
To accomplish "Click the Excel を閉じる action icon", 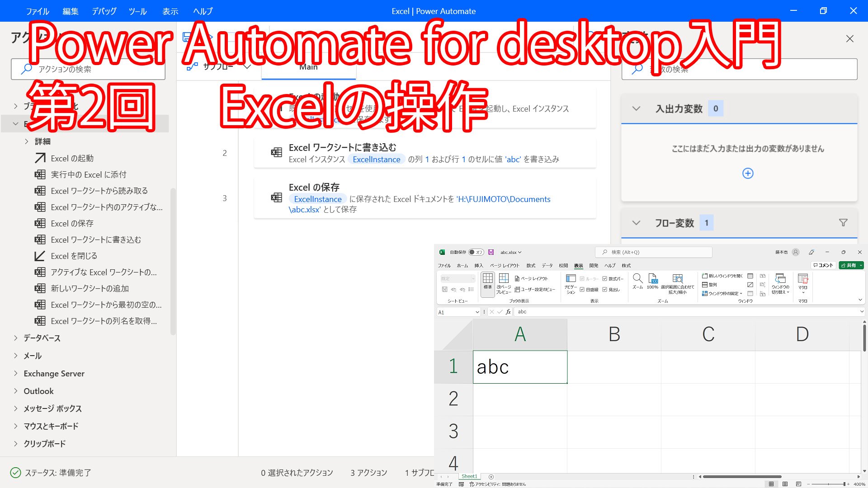I will coord(40,256).
